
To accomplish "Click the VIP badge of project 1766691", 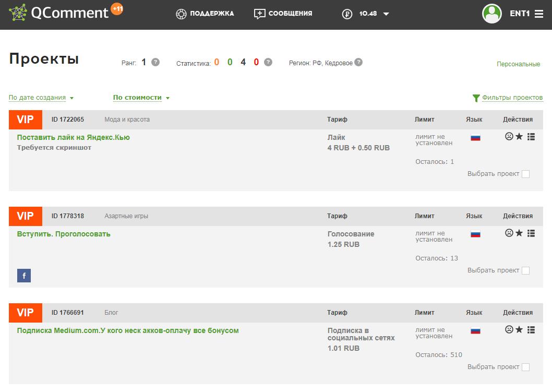I will click(x=26, y=313).
